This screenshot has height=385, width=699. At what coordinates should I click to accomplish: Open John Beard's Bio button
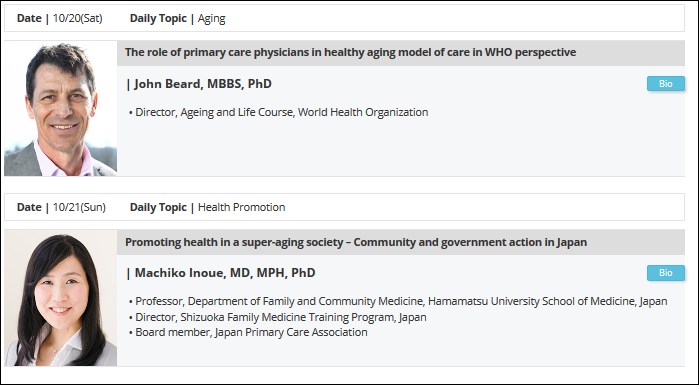coord(666,84)
